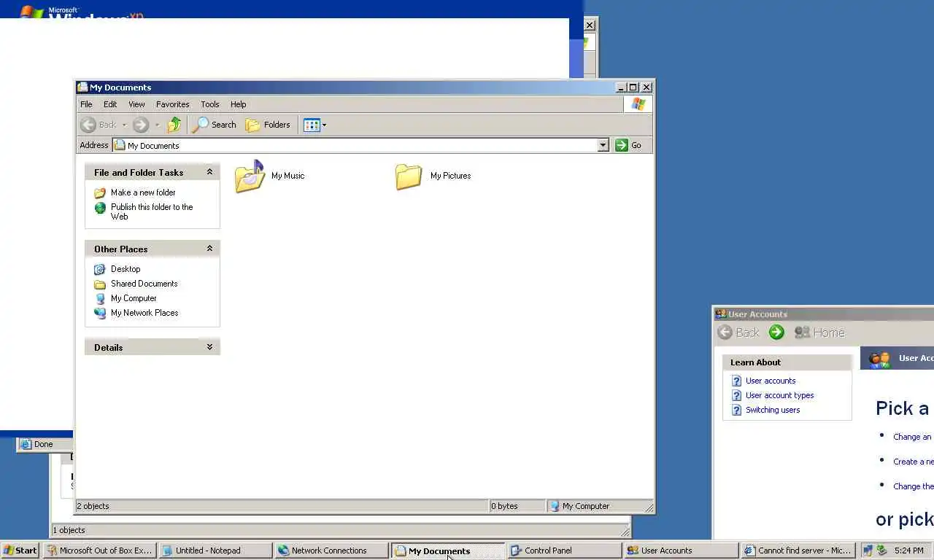Click My Documents title bar icon
Viewport: 934px width, 560px height.
(82, 87)
